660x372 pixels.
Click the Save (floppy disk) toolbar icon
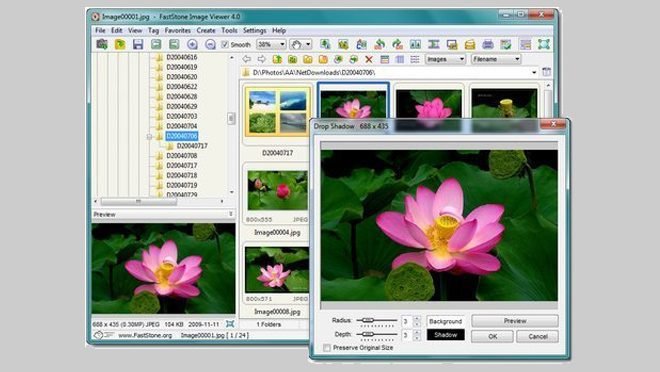click(138, 44)
